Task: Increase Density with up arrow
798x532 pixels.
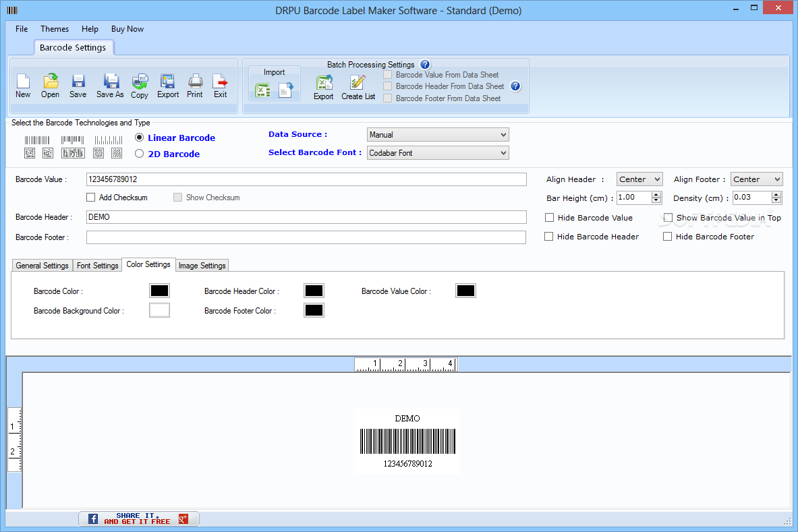Action: click(x=776, y=194)
